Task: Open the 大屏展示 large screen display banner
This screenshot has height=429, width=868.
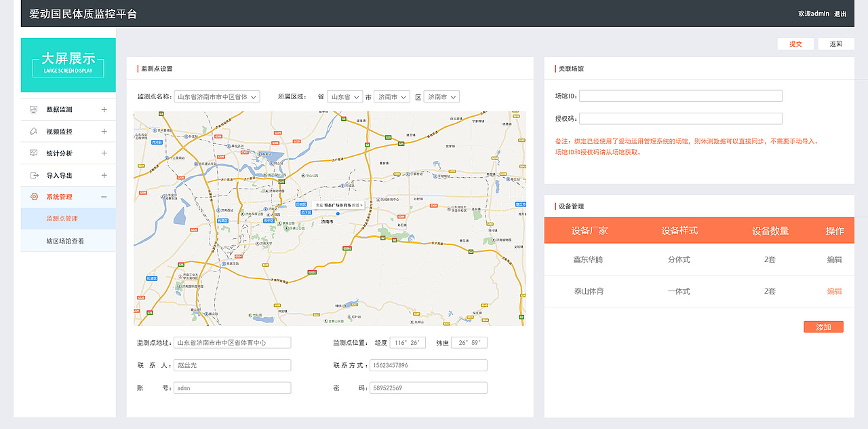Action: (68, 65)
